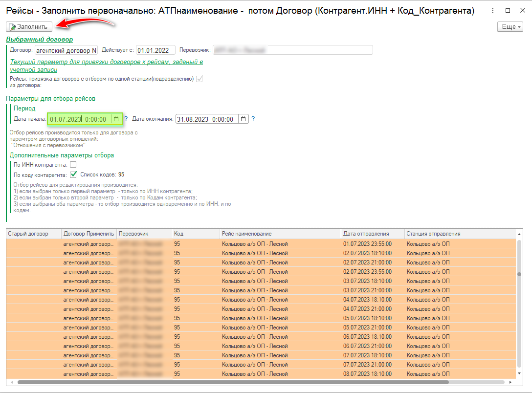This screenshot has width=532, height=393.
Task: Enable the По ИНН контрагента checkbox
Action: pyautogui.click(x=73, y=165)
